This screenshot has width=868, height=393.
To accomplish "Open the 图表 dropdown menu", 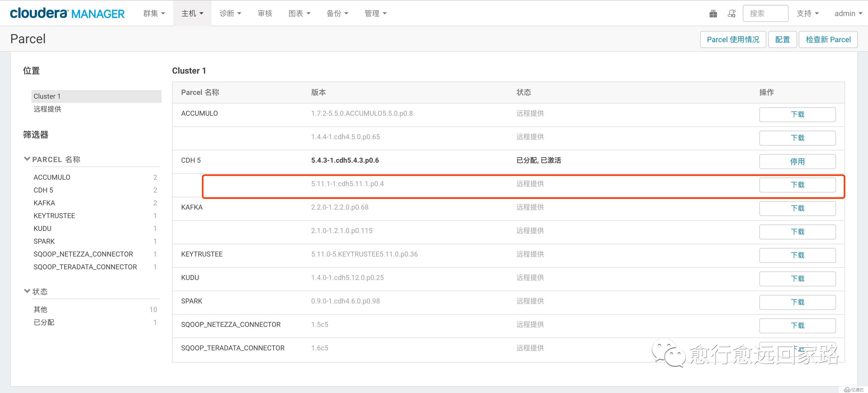I will point(299,13).
